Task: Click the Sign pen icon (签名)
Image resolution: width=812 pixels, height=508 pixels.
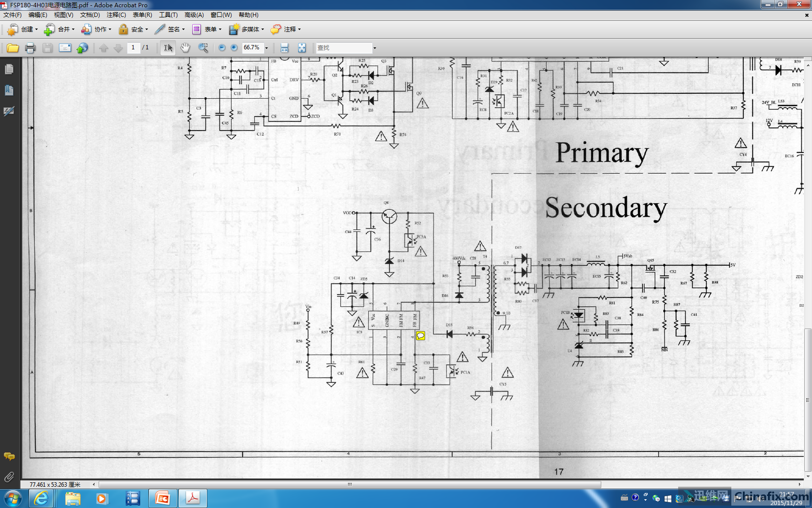Action: (x=159, y=30)
